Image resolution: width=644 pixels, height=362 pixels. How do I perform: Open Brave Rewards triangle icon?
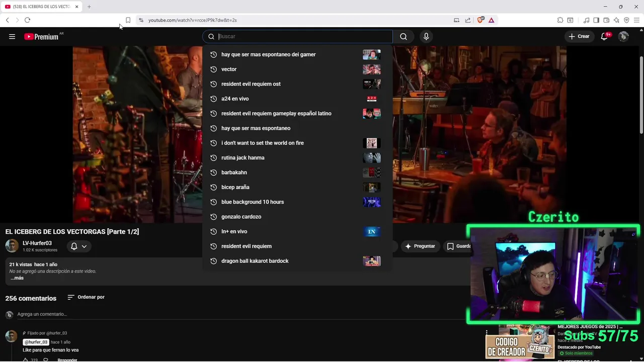tap(491, 20)
